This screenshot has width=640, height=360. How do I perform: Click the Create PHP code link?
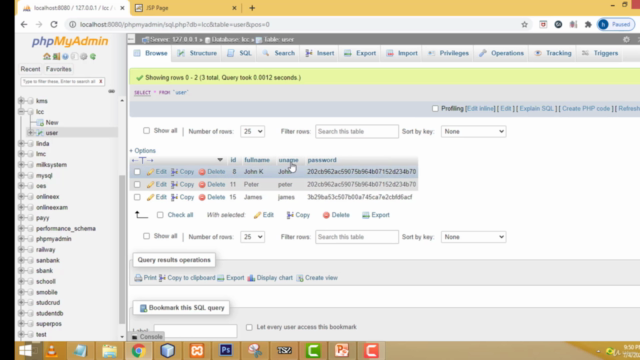coord(586,109)
